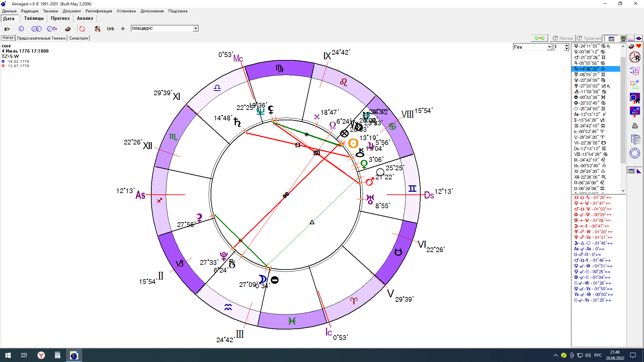Open the single chart clock icon
The width and height of the screenshot is (644, 362).
click(21, 29)
